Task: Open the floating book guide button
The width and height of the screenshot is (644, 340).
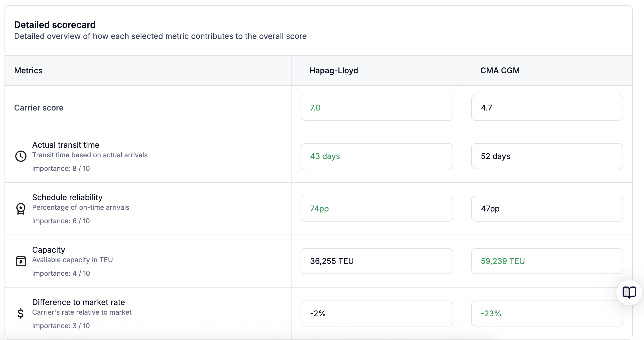Action: [629, 292]
